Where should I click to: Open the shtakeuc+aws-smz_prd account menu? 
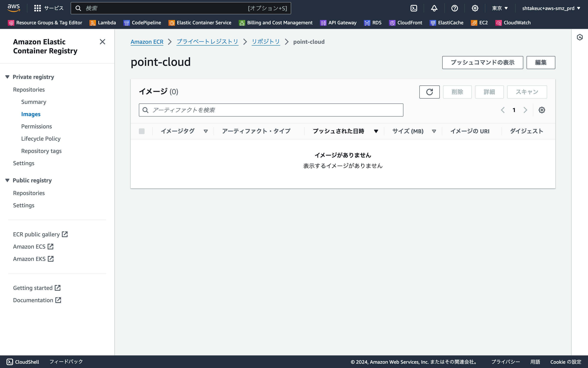[x=551, y=8]
